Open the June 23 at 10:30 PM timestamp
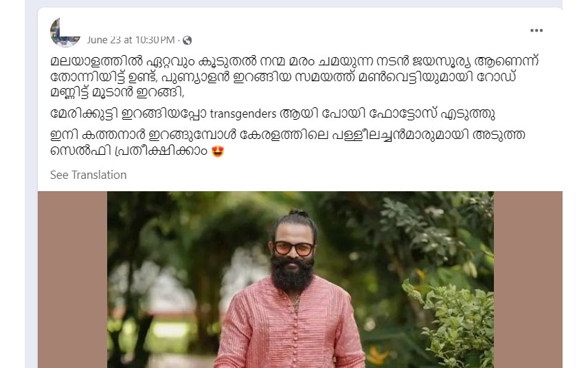This screenshot has height=368, width=588. [x=131, y=40]
